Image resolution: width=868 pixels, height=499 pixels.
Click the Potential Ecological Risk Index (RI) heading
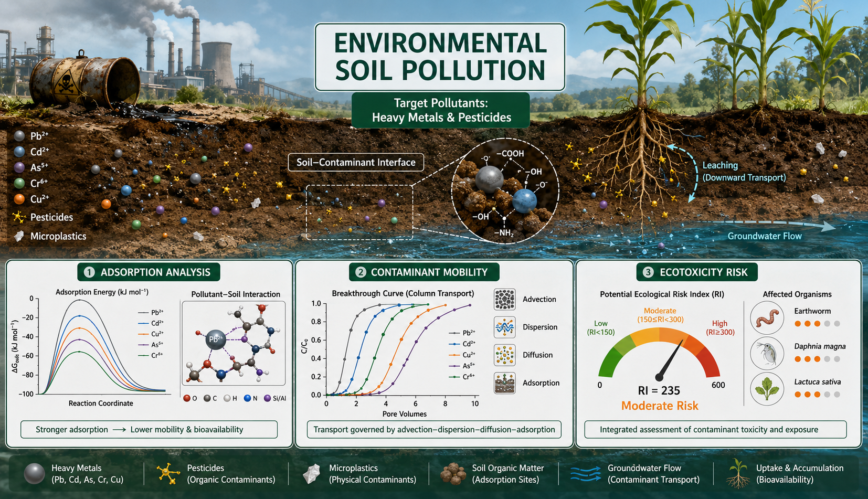662,294
